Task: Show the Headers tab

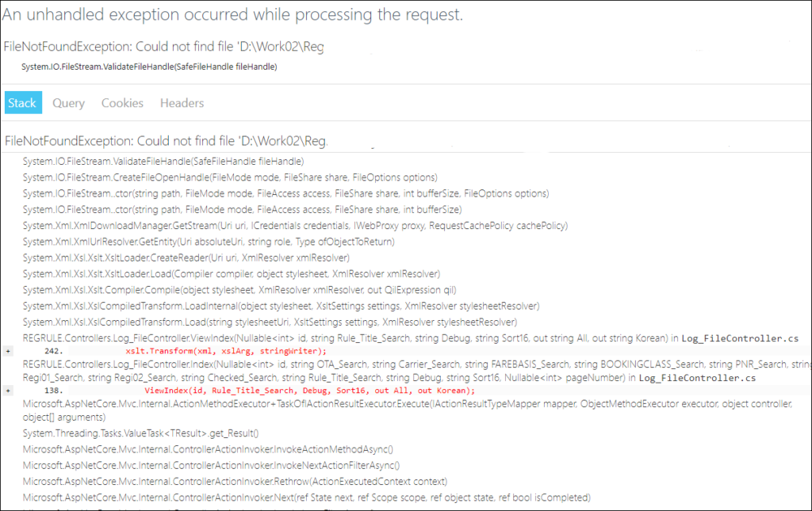Action: 182,103
